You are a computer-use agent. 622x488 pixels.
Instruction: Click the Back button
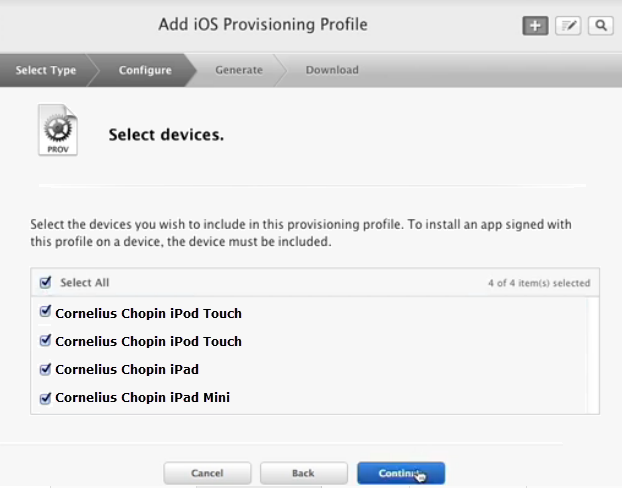pos(303,473)
